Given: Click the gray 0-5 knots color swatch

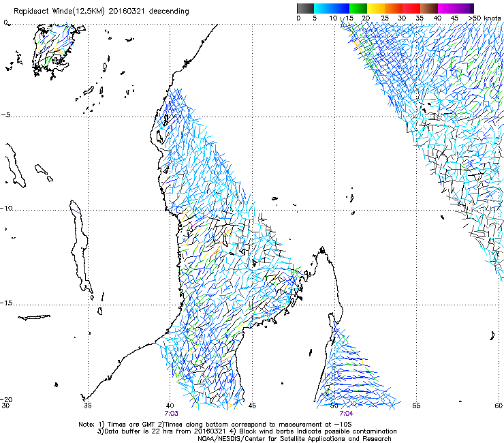Looking at the screenshot, I should click(x=305, y=8).
